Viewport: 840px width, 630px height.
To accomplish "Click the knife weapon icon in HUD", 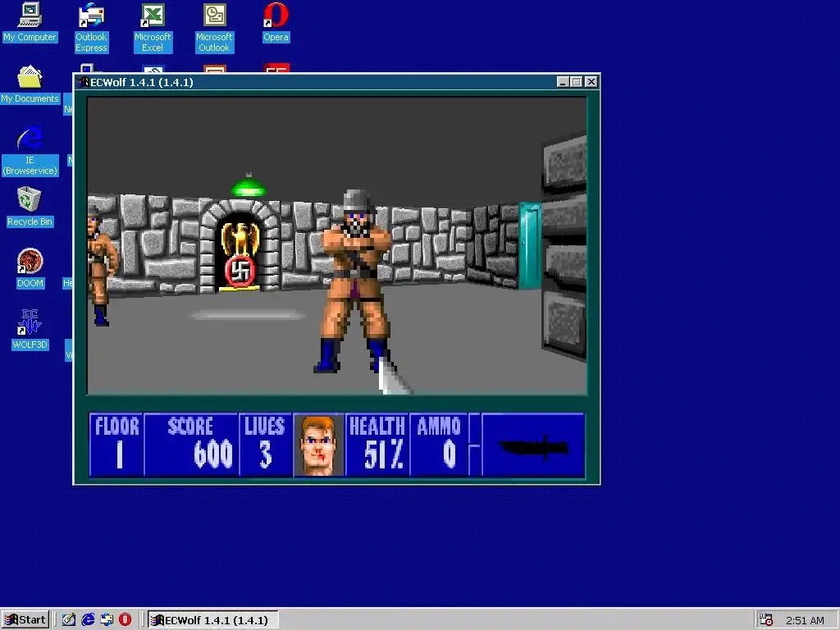I will point(533,445).
